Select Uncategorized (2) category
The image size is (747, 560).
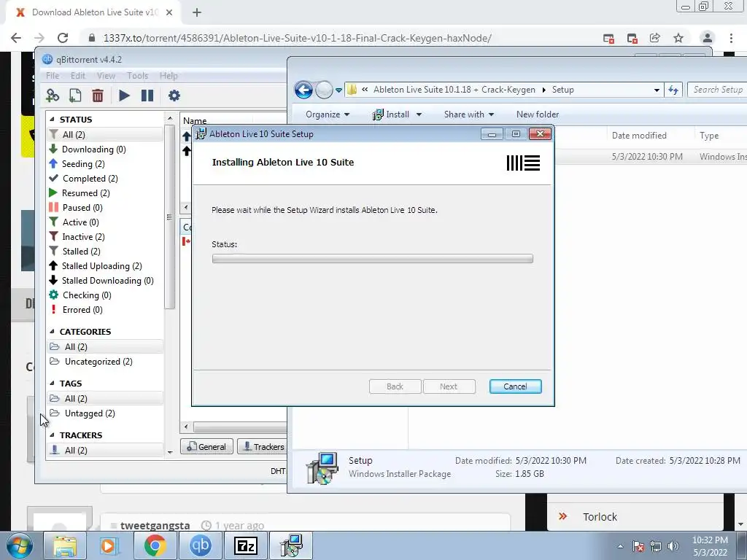pyautogui.click(x=98, y=362)
